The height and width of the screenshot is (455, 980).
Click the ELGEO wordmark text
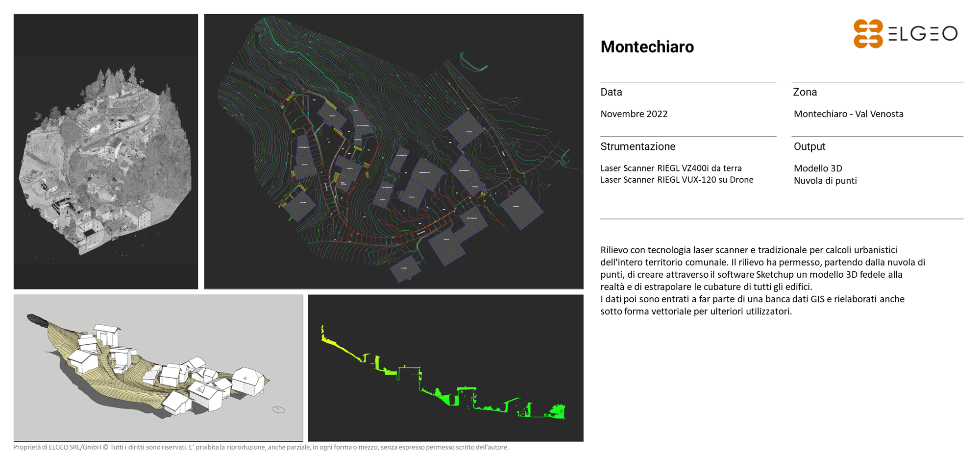[x=923, y=34]
